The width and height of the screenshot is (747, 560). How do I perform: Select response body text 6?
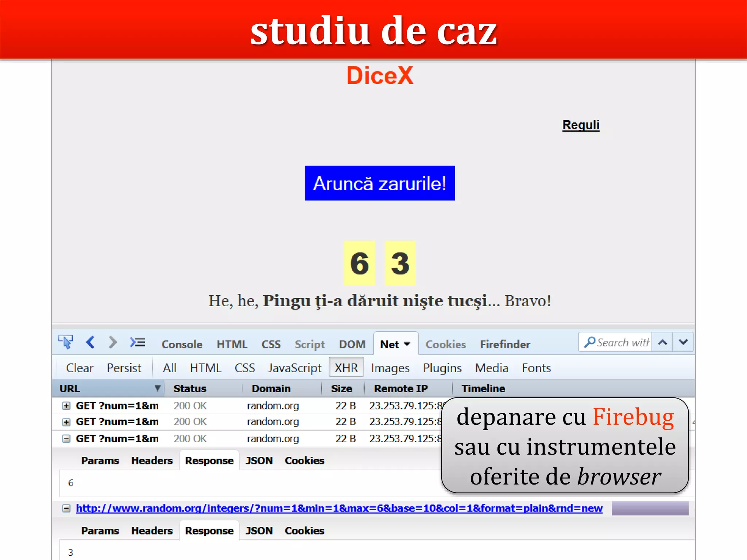pyautogui.click(x=71, y=483)
